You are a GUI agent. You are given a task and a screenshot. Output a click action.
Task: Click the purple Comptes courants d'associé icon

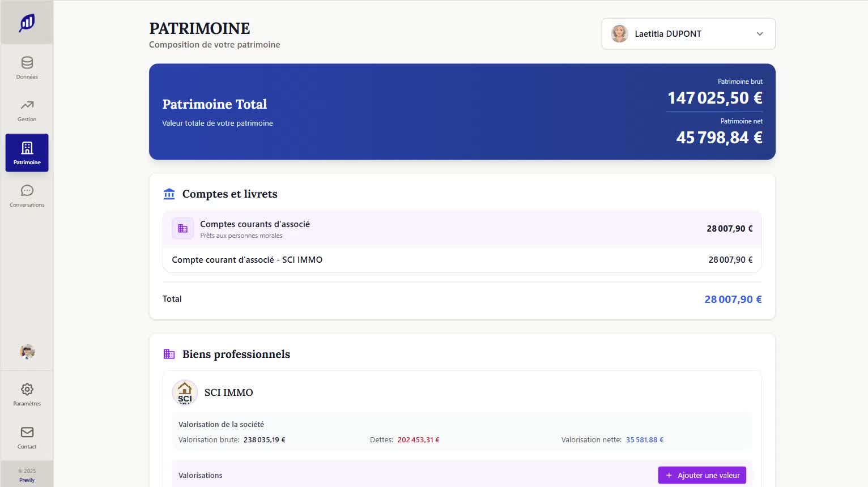[x=182, y=229]
